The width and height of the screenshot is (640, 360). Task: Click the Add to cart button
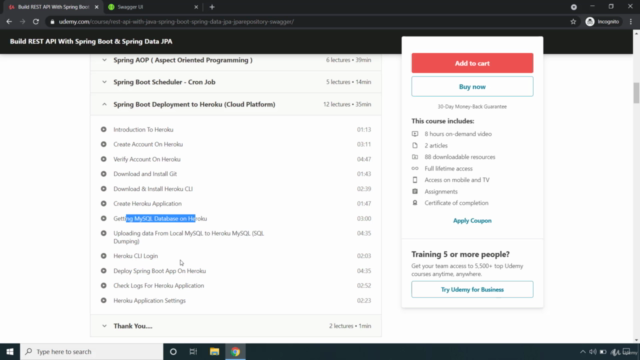click(472, 63)
